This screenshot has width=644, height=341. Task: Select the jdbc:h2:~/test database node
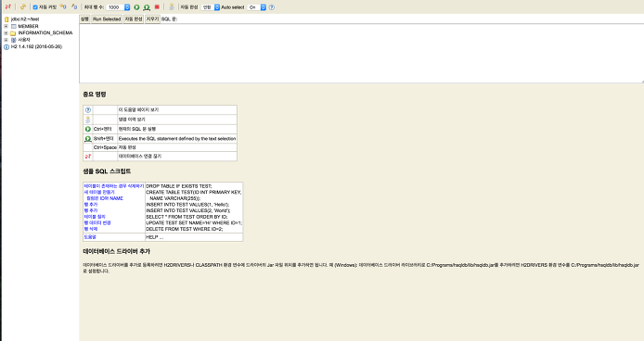(25, 19)
